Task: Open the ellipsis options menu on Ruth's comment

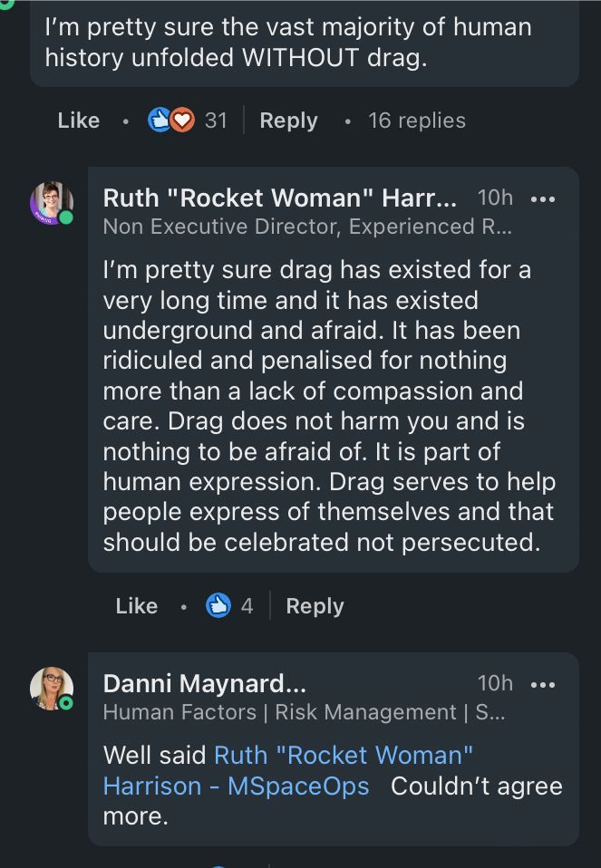Action: pyautogui.click(x=544, y=198)
